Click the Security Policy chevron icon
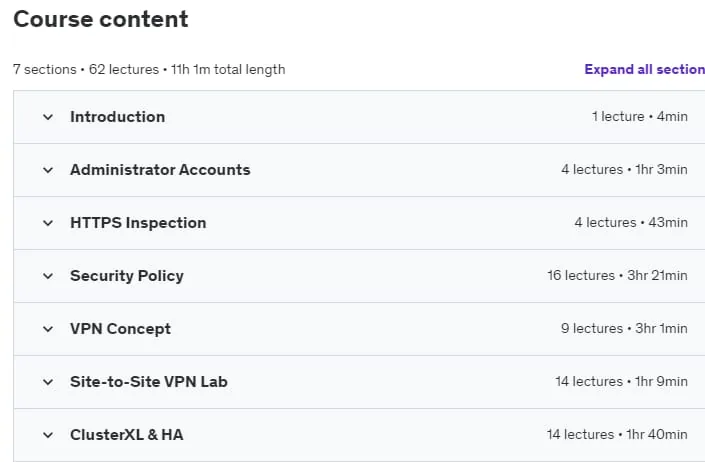The width and height of the screenshot is (705, 462). (48, 276)
